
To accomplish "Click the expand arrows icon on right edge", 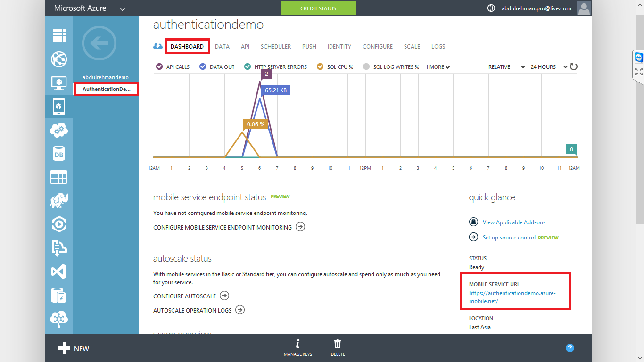I will point(639,72).
